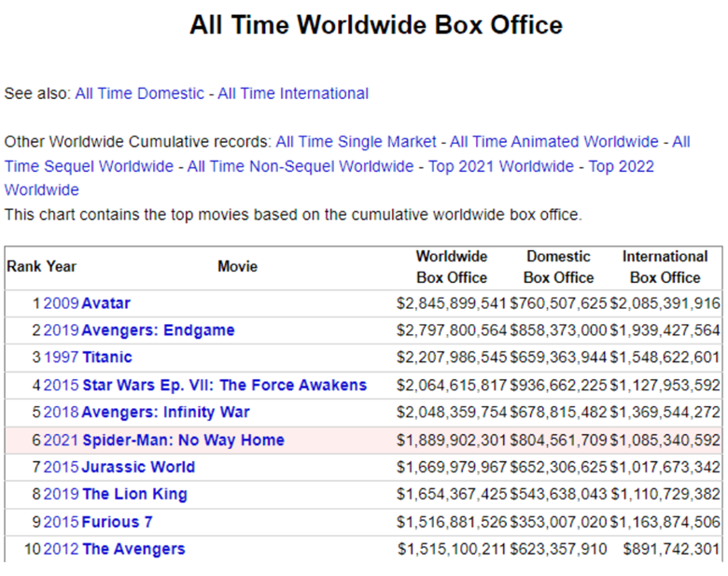
Task: Select the Jurassic World movie link
Action: pyautogui.click(x=138, y=467)
